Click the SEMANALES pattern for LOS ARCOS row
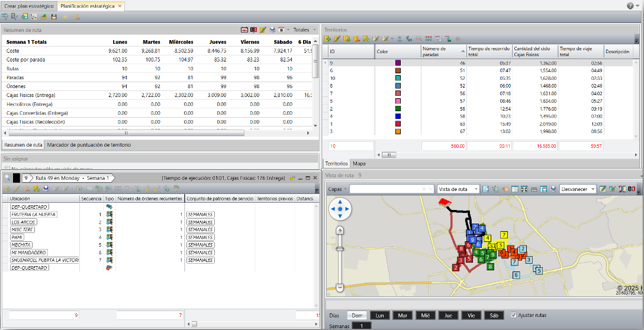 (201, 222)
